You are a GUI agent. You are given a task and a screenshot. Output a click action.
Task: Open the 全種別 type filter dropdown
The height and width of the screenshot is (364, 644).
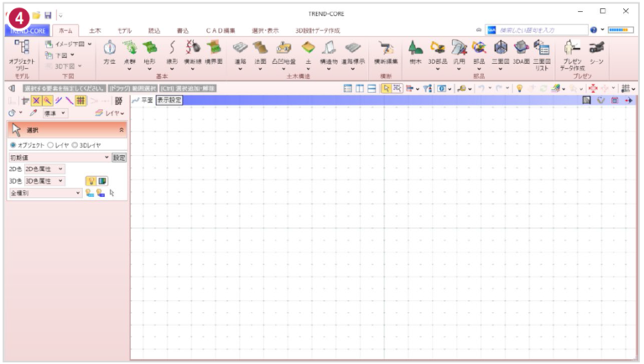tap(46, 192)
